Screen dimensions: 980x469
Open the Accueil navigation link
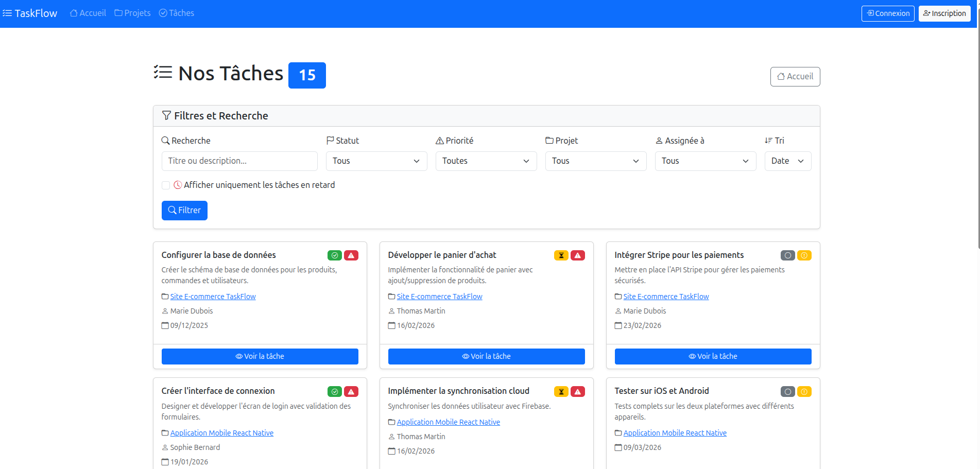(88, 13)
